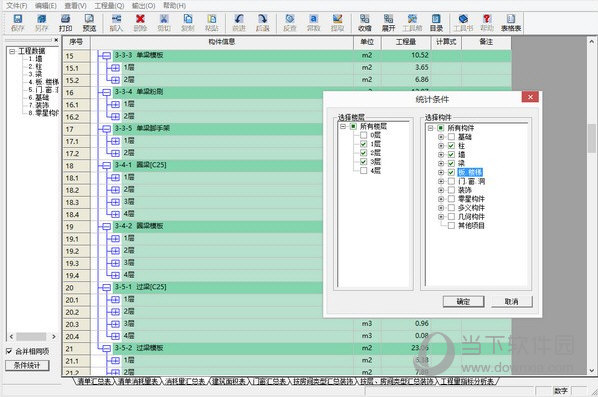Click the redo arrow toolbar icon

point(262,23)
